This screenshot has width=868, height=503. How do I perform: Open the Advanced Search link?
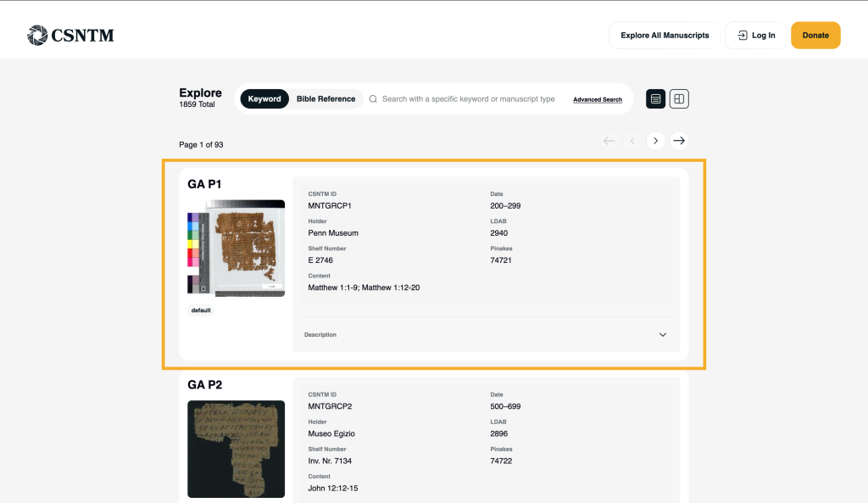pos(597,100)
